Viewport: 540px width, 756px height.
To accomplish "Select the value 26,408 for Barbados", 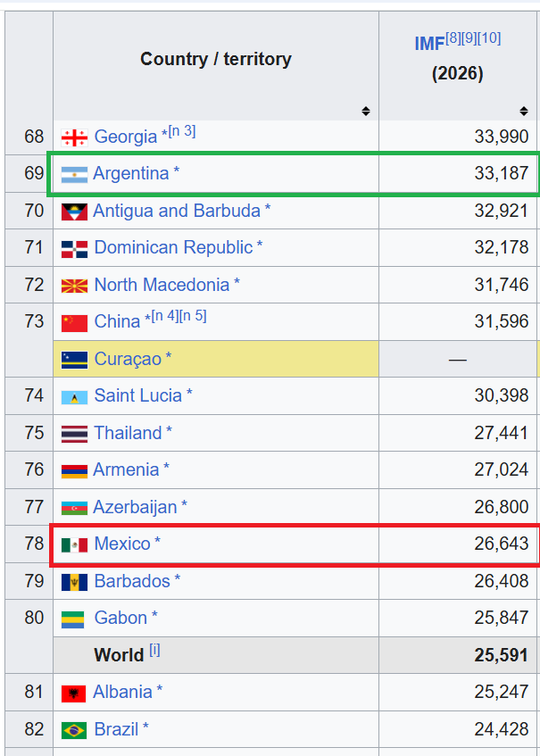I will (x=502, y=581).
